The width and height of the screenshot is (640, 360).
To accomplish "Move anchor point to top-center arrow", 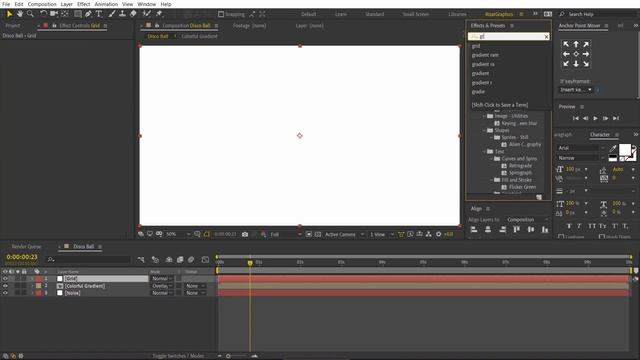I will coord(576,44).
